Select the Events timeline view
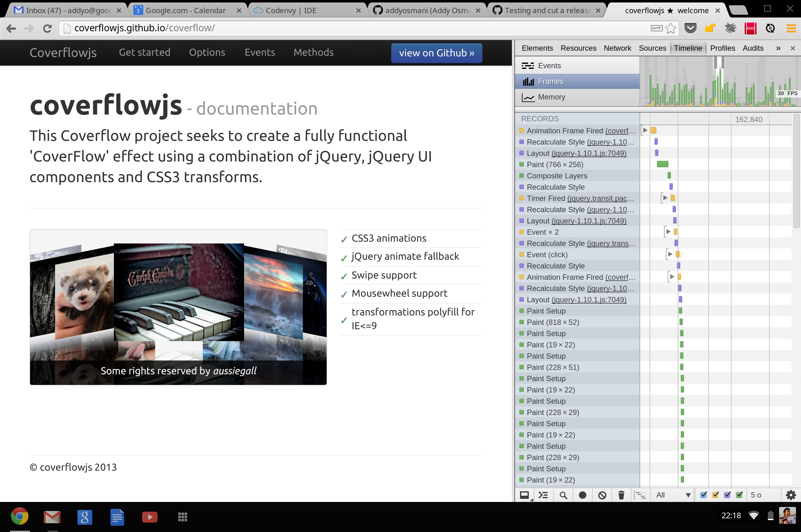Viewport: 801px width, 532px height. [x=577, y=66]
